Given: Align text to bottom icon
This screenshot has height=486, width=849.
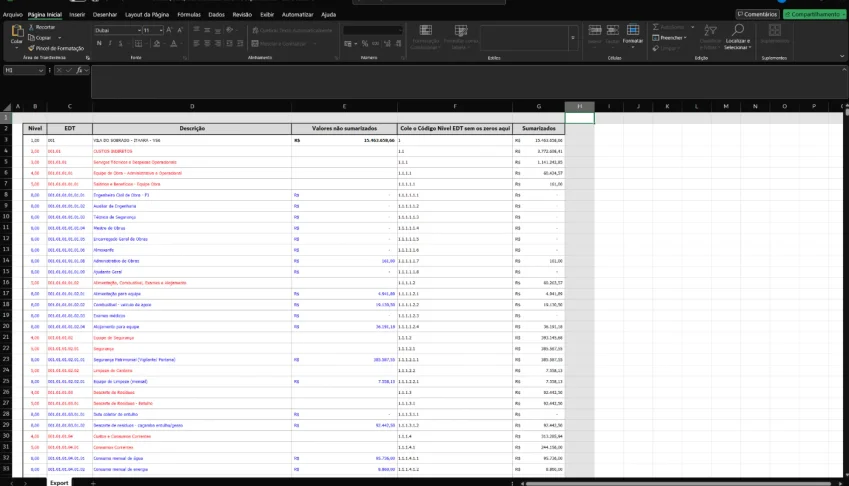Looking at the screenshot, I should [x=218, y=30].
